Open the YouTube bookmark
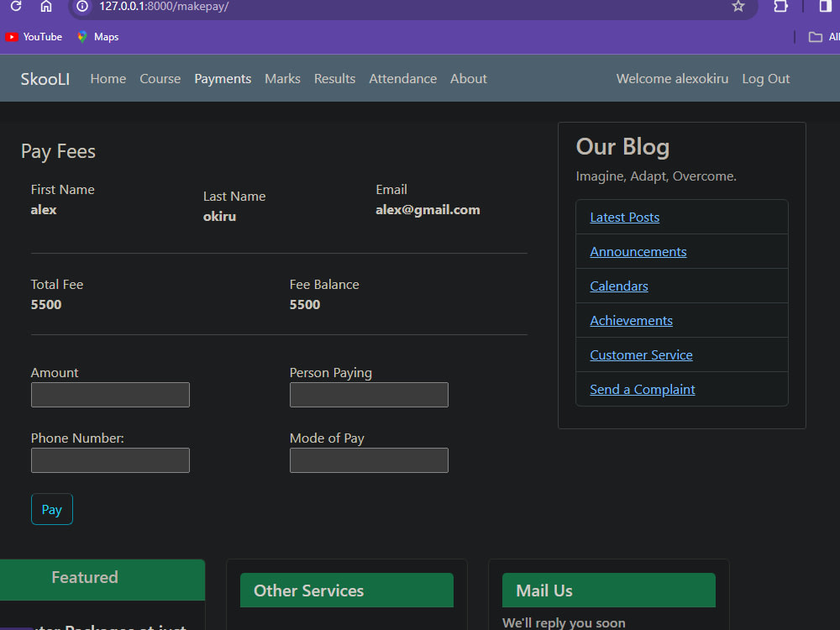Image resolution: width=840 pixels, height=630 pixels. 34,37
